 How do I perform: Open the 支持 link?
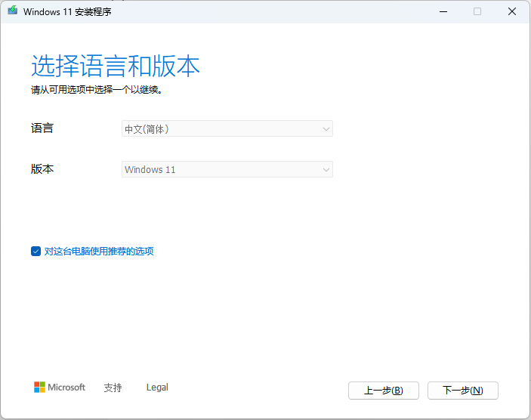[x=113, y=388]
